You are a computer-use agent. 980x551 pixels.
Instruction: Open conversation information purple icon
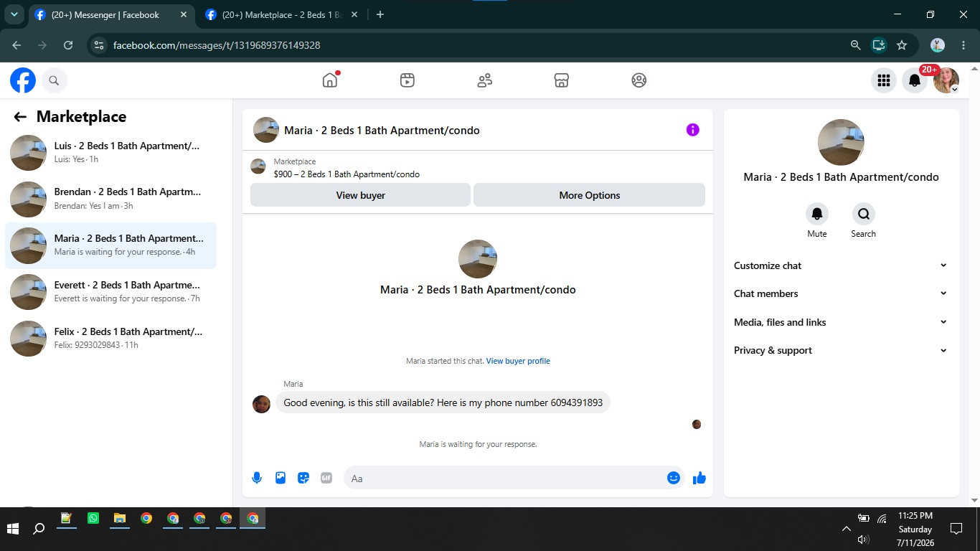click(x=692, y=130)
